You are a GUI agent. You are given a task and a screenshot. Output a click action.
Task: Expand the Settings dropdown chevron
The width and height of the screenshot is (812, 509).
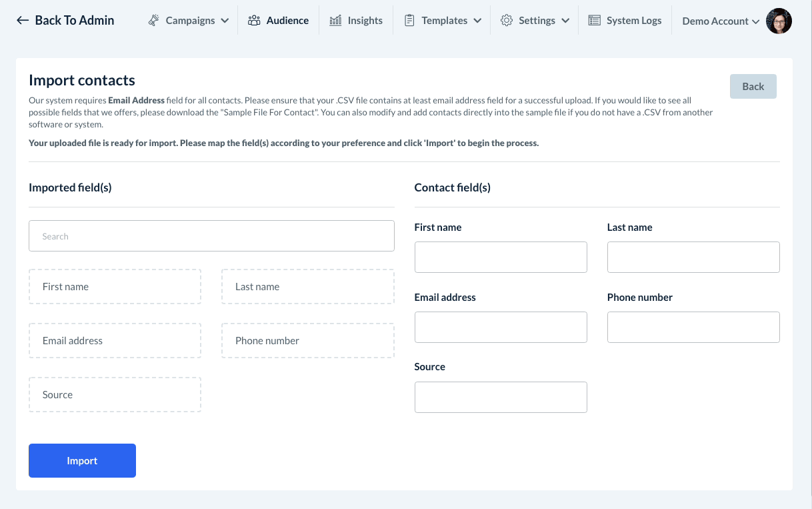click(565, 21)
